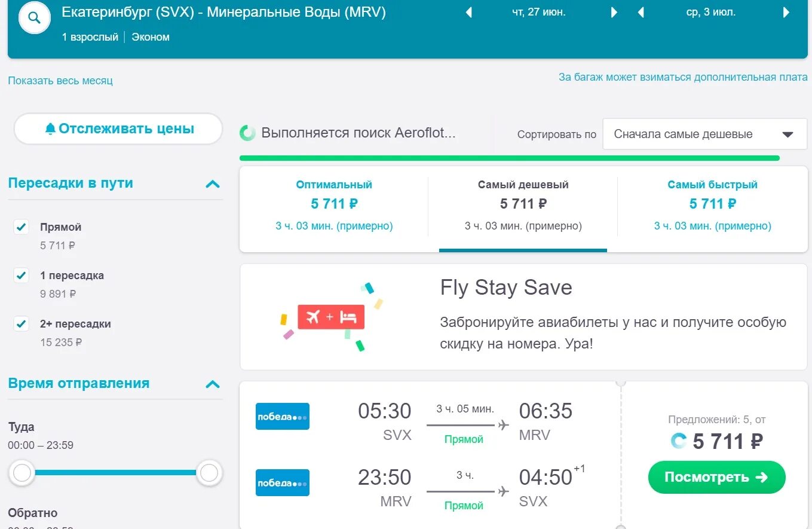Click the right handle of Туда time slider
812x529 pixels.
pos(209,473)
